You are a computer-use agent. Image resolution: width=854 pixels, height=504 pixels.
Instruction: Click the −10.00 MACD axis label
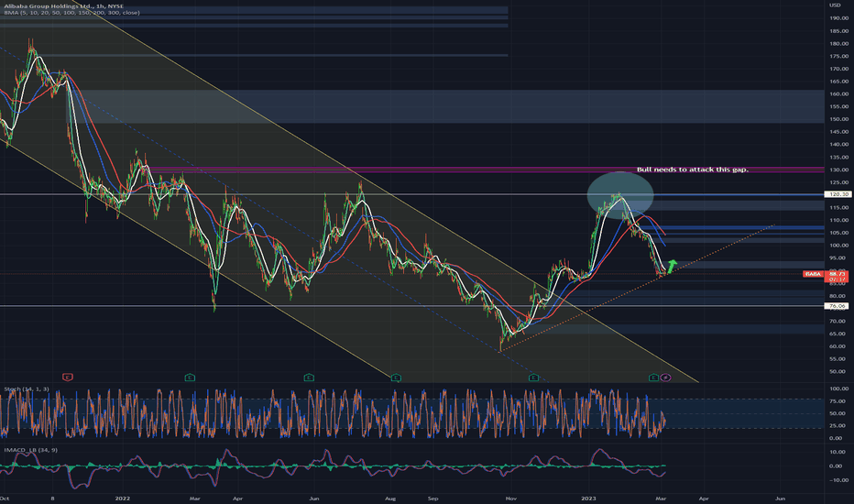click(x=838, y=480)
